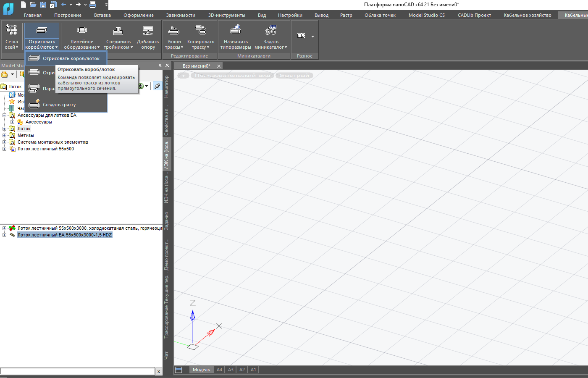This screenshot has height=378, width=588.
Task: Click the save-all icon with checkmark
Action: coord(53,5)
